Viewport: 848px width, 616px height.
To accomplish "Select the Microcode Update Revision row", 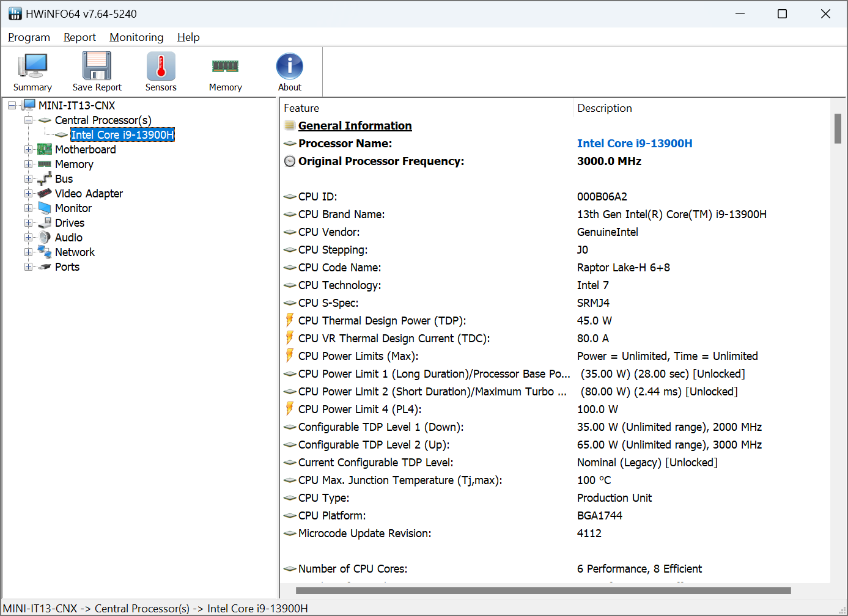I will coord(555,533).
